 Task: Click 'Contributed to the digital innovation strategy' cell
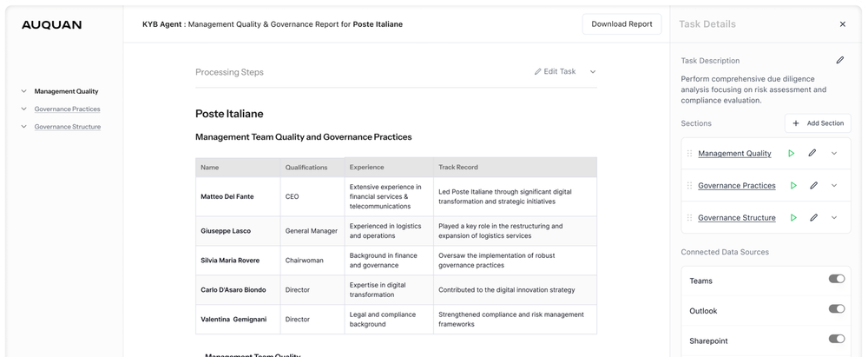515,289
